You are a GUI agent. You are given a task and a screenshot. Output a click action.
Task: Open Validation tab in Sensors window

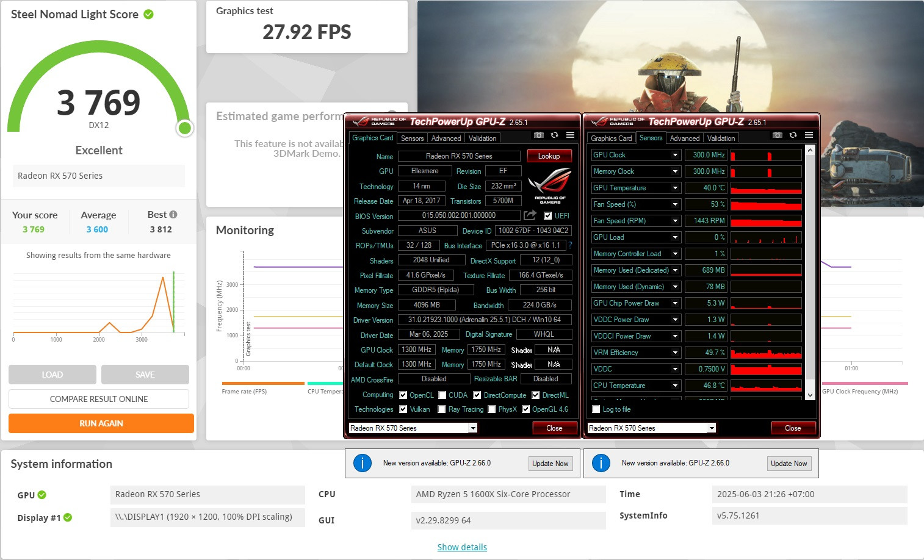point(721,138)
